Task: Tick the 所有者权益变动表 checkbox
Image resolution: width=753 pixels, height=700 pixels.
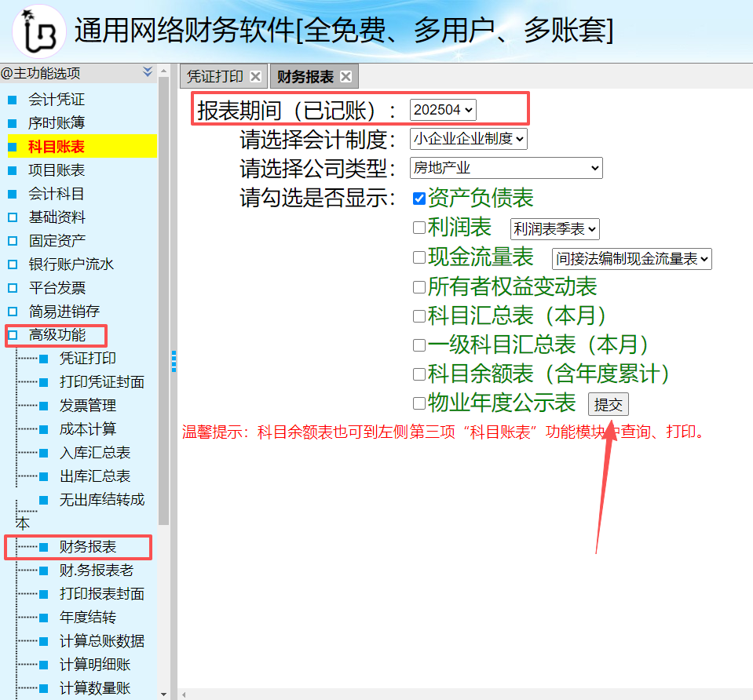Action: (419, 286)
